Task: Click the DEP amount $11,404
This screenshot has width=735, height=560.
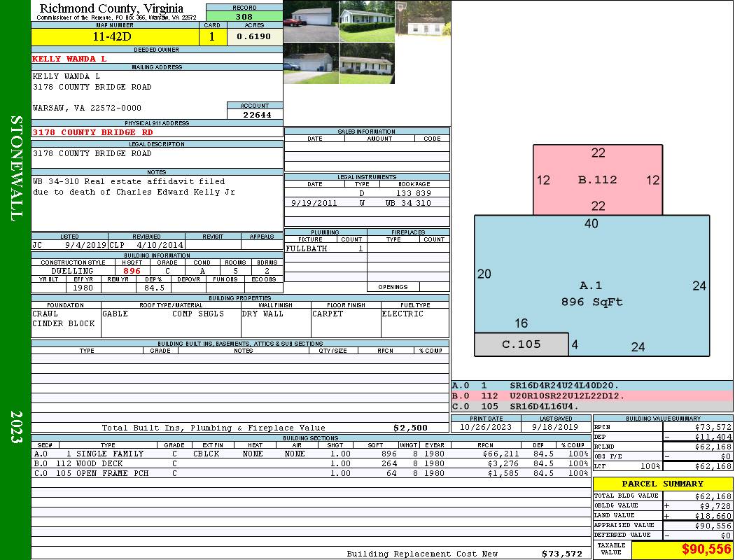Action: [713, 437]
